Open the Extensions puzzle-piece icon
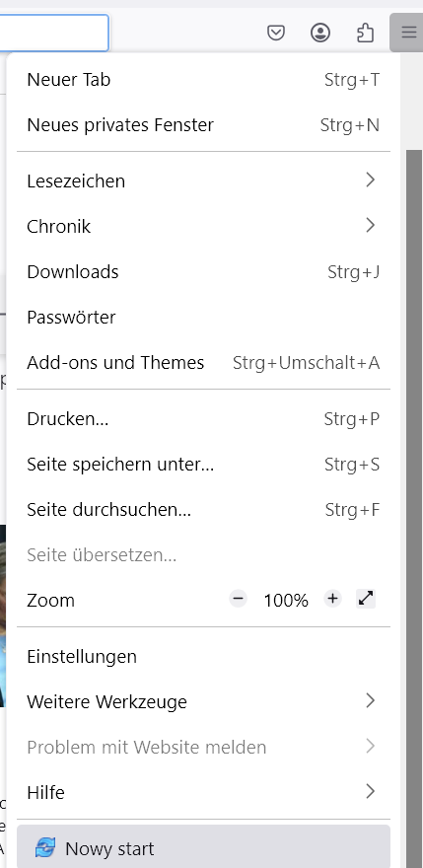The height and width of the screenshot is (868, 423). [365, 34]
